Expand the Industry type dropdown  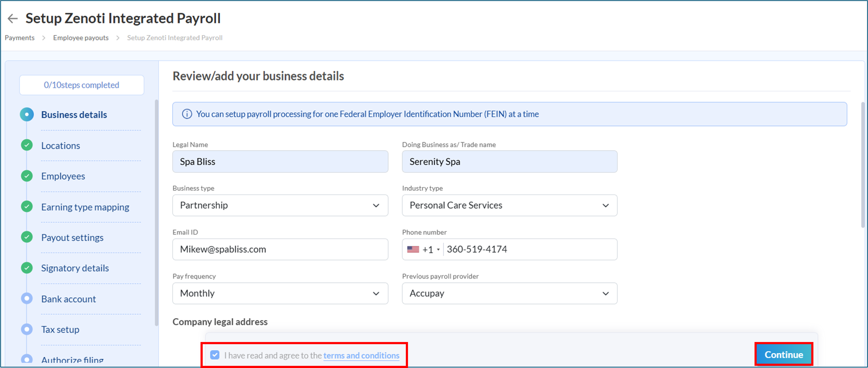click(x=509, y=205)
